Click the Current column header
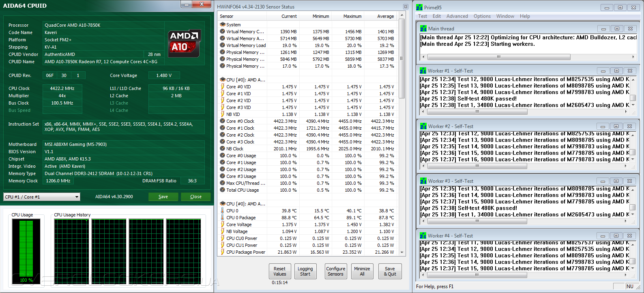This screenshot has width=644, height=293. (x=283, y=16)
